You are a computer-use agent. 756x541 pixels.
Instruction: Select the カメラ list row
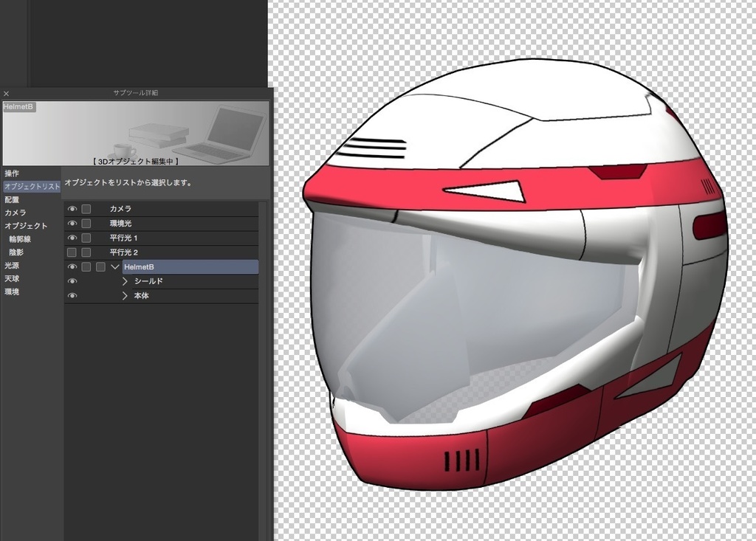162,209
